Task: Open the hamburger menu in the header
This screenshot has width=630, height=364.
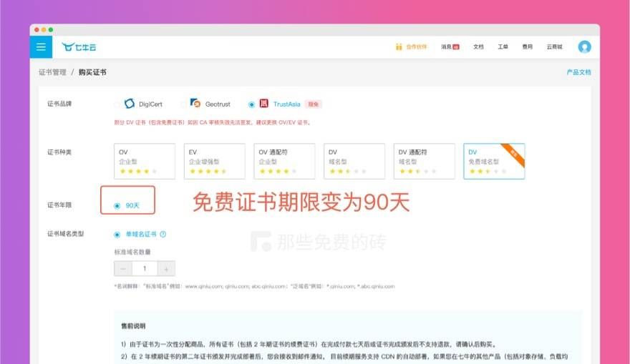Action: [x=41, y=47]
